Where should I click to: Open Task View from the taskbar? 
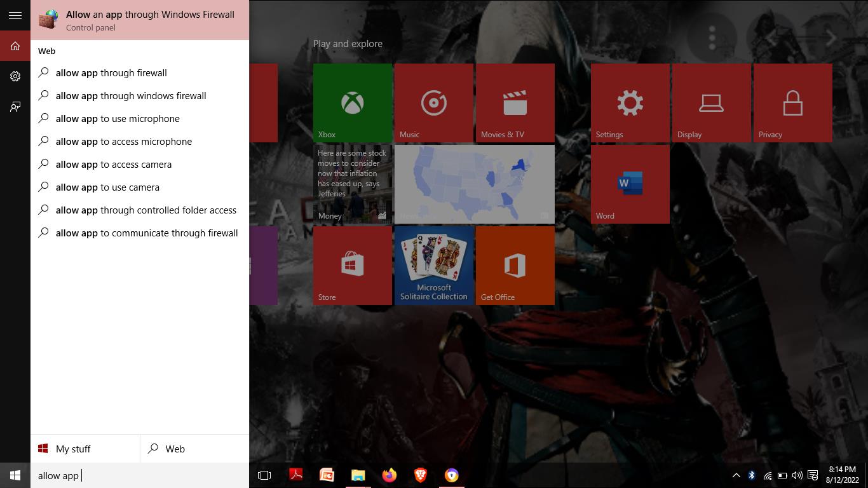(x=264, y=475)
